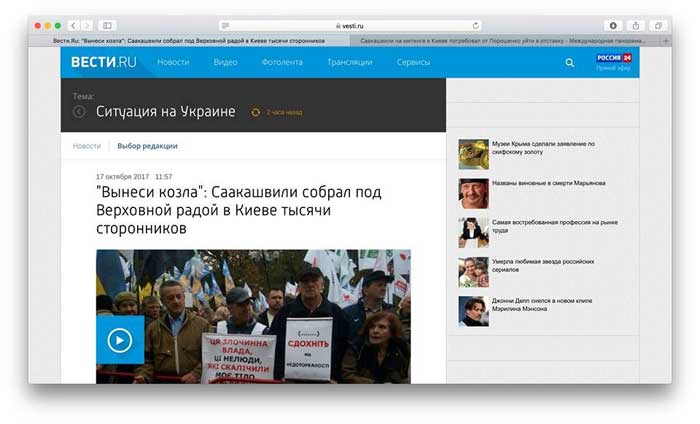This screenshot has width=700, height=424.
Task: Expand the Сервисы navigation menu
Action: (x=413, y=62)
